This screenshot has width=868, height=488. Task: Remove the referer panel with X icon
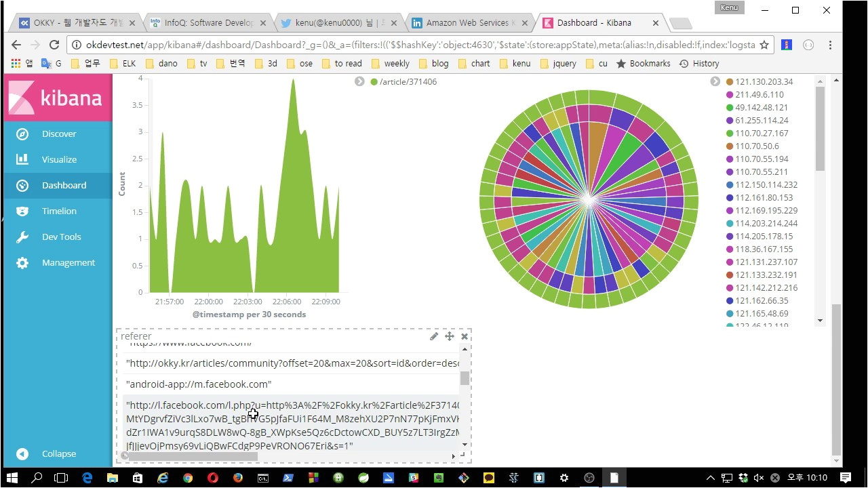pos(465,336)
